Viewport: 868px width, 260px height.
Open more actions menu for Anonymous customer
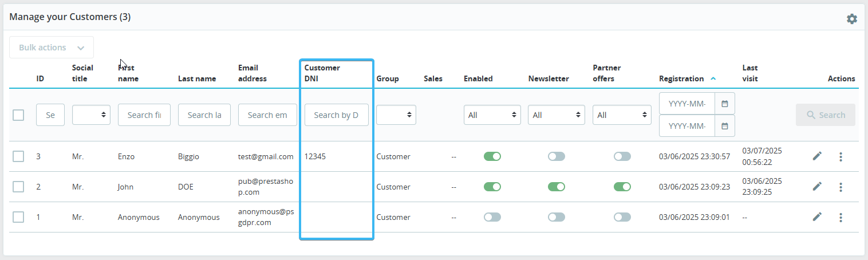[841, 217]
